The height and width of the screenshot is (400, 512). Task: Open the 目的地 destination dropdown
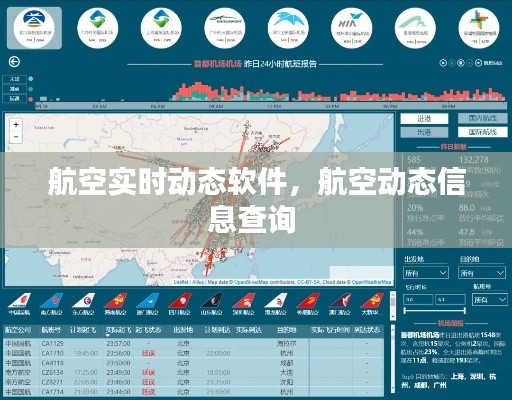point(482,273)
